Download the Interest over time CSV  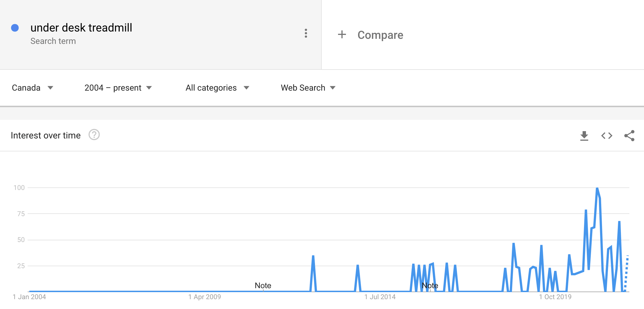coord(584,136)
